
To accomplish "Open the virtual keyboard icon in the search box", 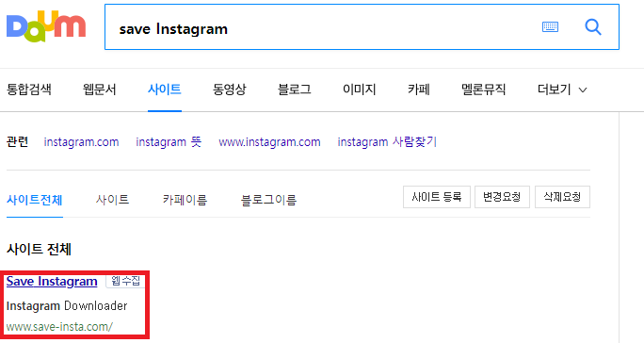I will pyautogui.click(x=550, y=27).
